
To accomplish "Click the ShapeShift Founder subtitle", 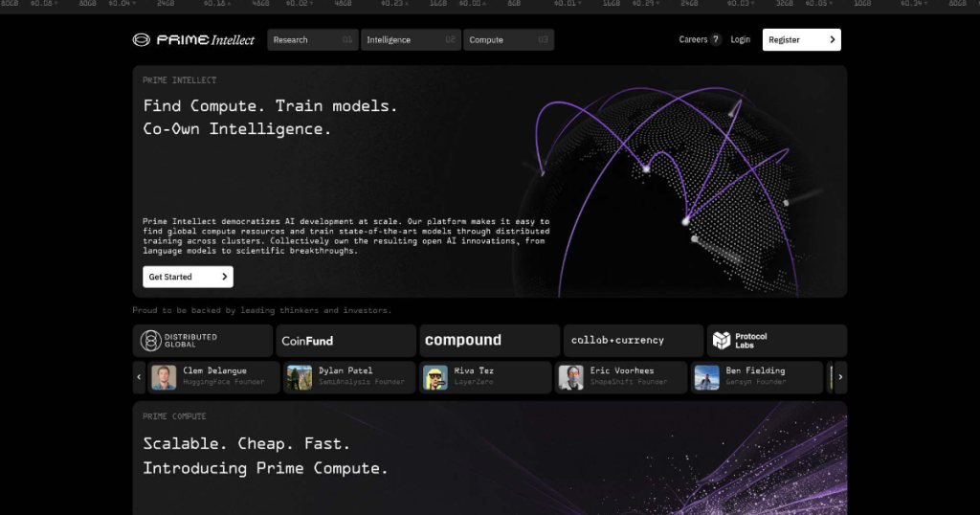I will [629, 382].
